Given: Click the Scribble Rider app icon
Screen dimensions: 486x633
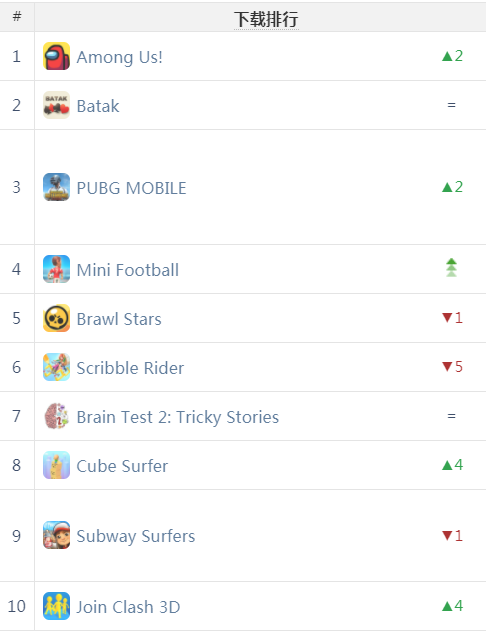Looking at the screenshot, I should [x=57, y=367].
